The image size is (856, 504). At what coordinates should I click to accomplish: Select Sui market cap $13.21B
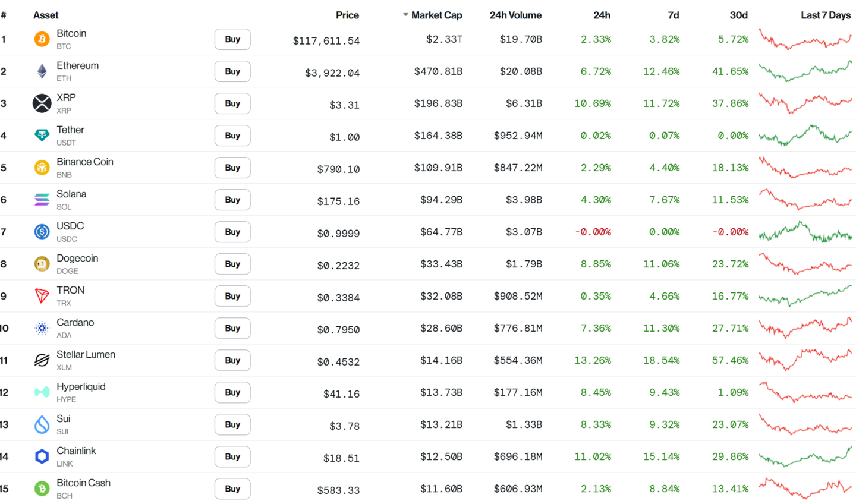click(441, 424)
